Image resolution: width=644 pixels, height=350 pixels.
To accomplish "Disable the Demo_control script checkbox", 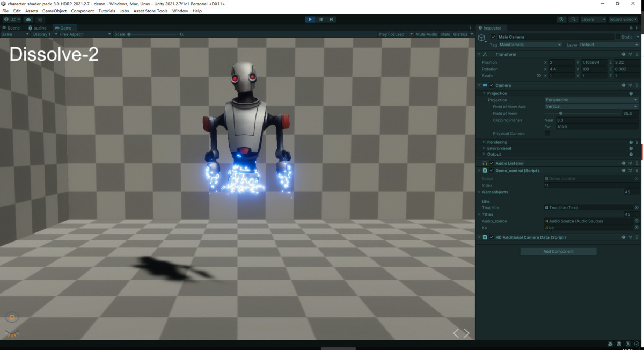I will 491,170.
